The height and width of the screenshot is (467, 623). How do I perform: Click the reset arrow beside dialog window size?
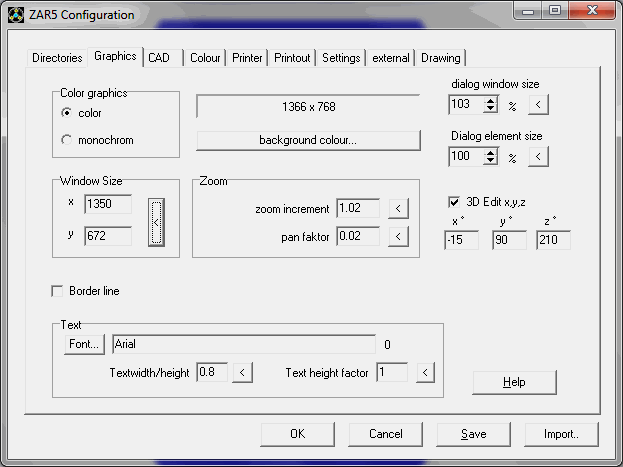[x=538, y=104]
